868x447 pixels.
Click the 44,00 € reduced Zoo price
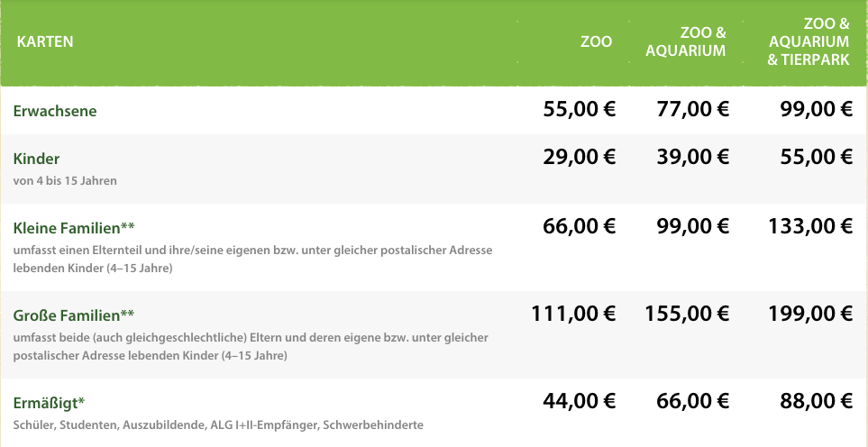coord(579,401)
